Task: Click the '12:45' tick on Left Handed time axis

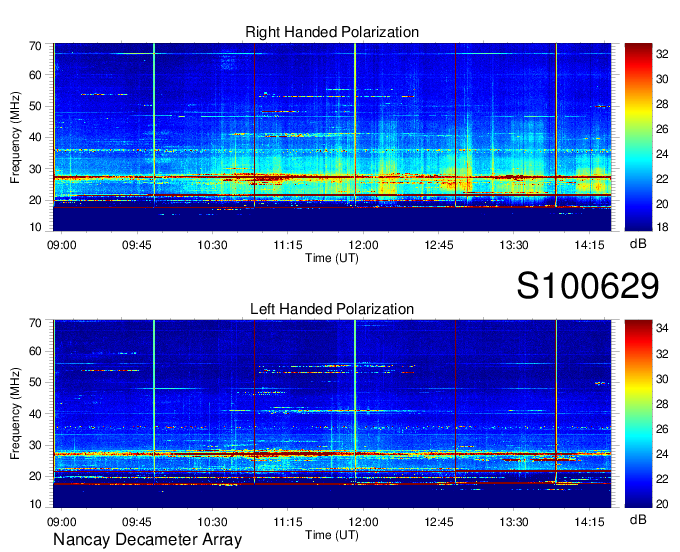Action: 439,522
